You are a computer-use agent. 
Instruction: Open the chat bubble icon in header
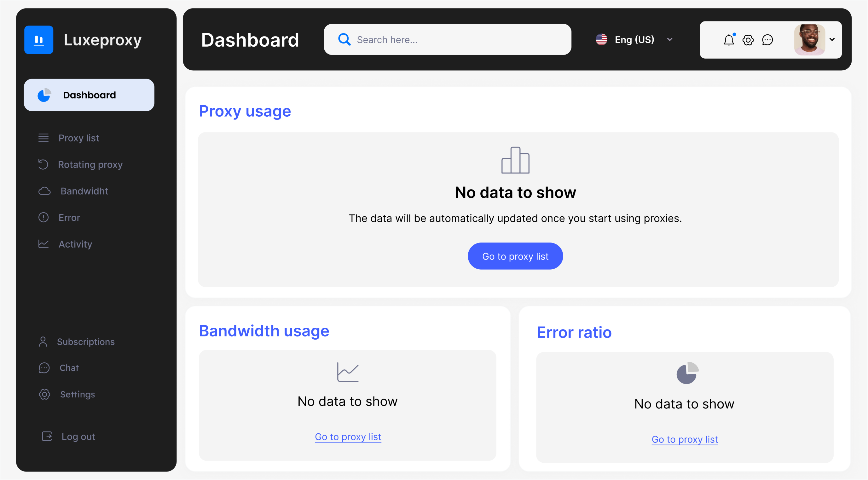[x=767, y=40]
